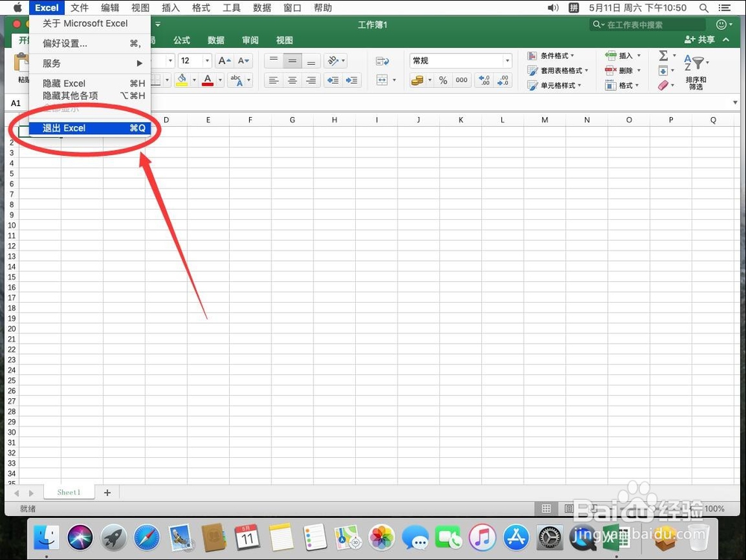
Task: Open 套用表格格式 table format dropdown
Action: pos(558,70)
